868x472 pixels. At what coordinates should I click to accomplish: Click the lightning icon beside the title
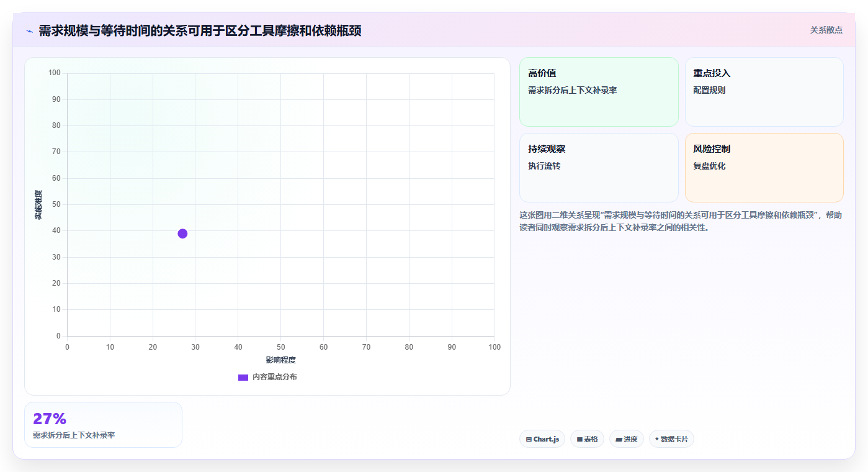[x=29, y=31]
